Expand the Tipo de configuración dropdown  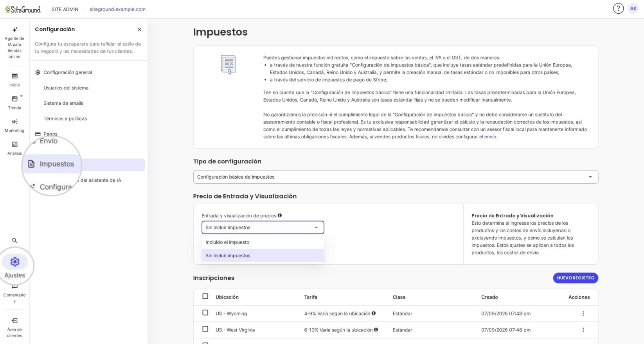(396, 177)
